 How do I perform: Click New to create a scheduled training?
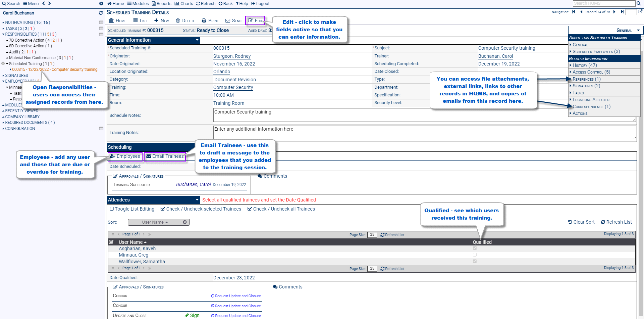(161, 20)
